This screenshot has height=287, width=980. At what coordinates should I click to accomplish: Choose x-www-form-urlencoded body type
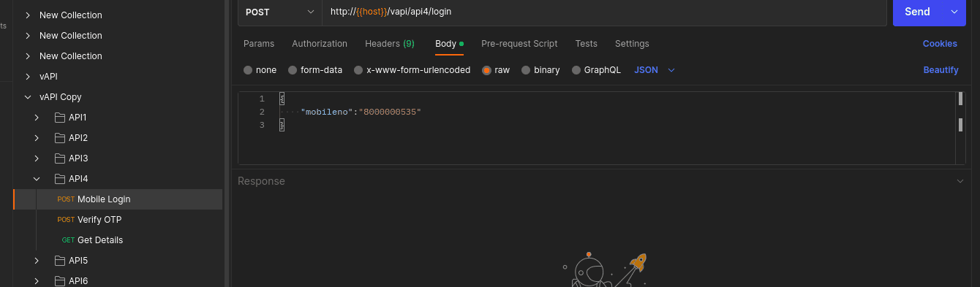[x=358, y=70]
